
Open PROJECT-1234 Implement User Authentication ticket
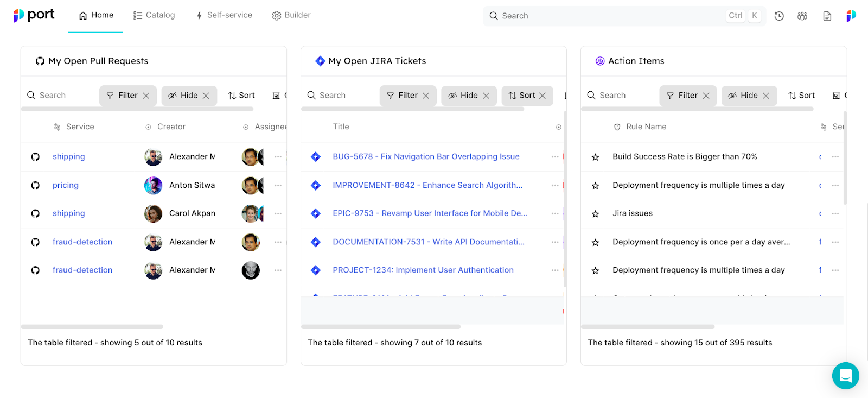423,270
